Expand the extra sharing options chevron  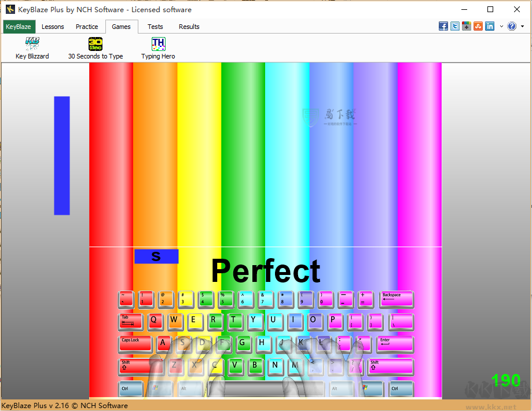[501, 27]
